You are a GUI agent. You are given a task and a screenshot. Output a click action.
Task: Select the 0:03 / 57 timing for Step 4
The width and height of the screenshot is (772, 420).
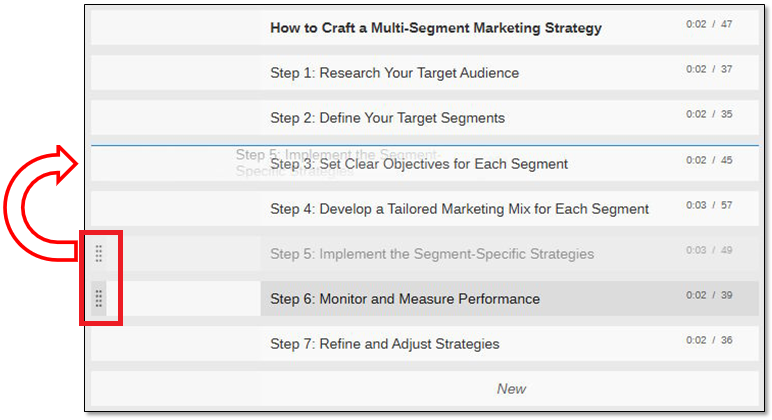[x=709, y=205]
